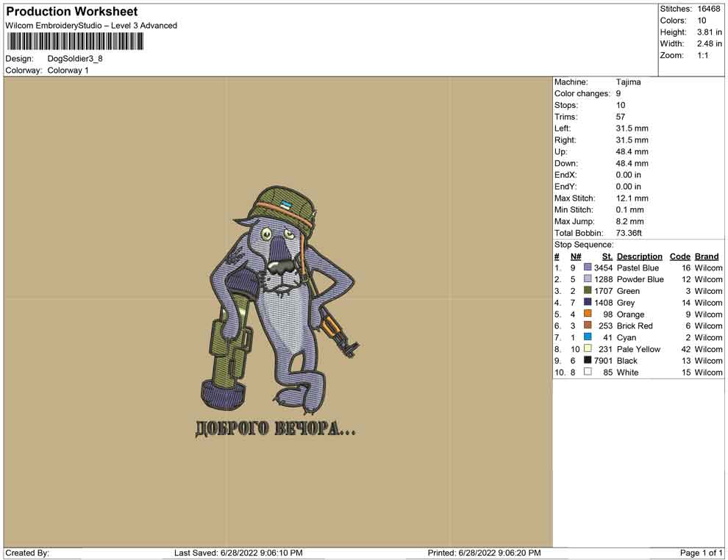Viewport: 728px width, 560px height.
Task: Click the Pale Yellow swatch
Action: [x=588, y=348]
